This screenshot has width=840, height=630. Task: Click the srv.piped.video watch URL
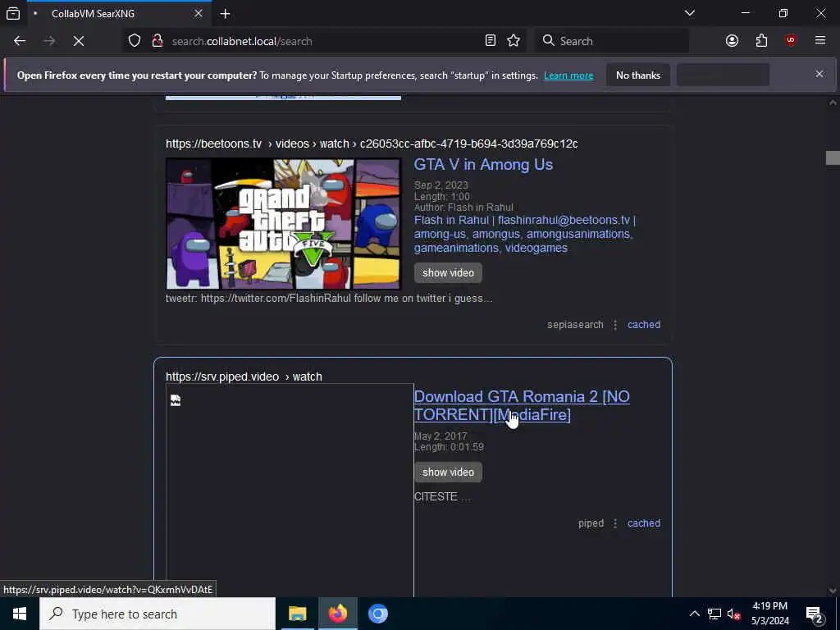(x=244, y=377)
